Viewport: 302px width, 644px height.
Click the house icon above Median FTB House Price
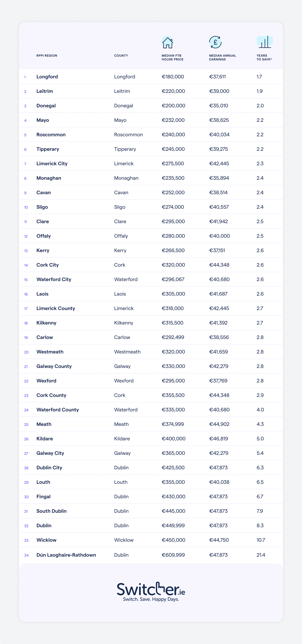coord(167,42)
